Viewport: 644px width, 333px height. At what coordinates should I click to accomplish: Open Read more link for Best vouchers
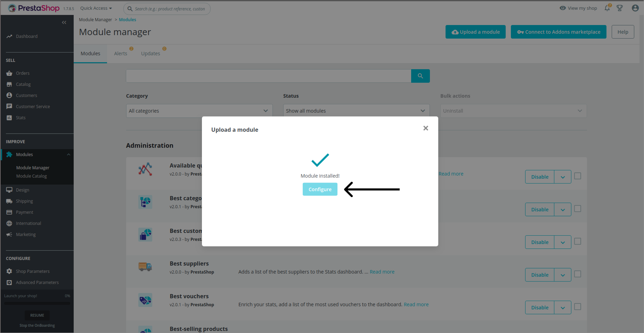point(416,304)
